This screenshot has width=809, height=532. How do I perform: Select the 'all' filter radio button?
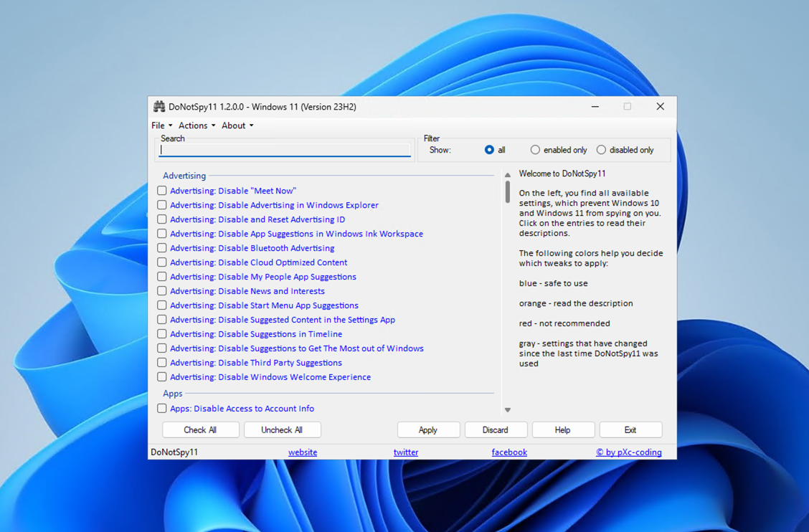point(489,150)
